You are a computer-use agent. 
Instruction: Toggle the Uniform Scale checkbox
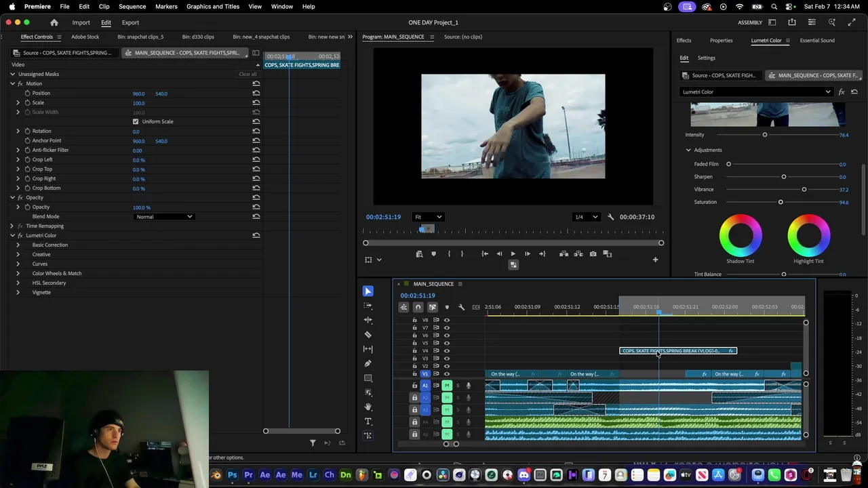[136, 121]
